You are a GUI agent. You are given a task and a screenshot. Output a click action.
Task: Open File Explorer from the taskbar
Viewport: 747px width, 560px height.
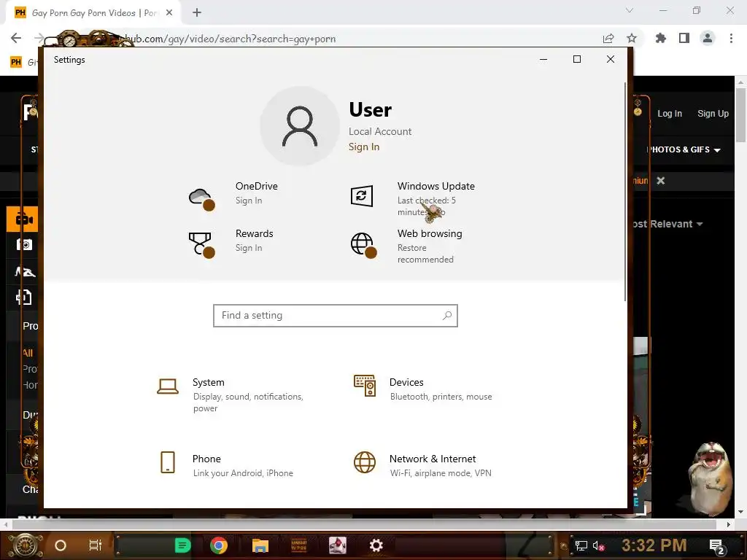(260, 545)
